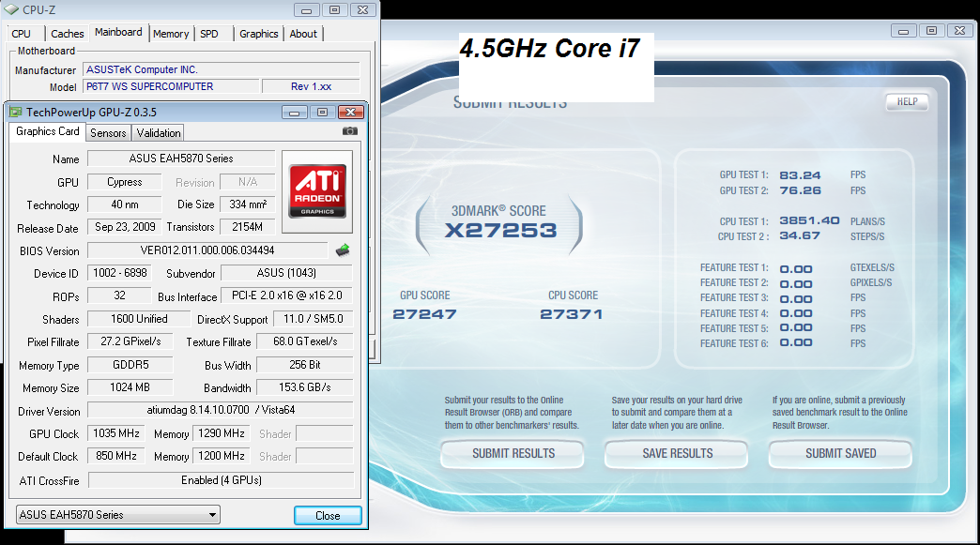The height and width of the screenshot is (545, 980).
Task: Click the GPU-Z screenshot camera icon
Action: (350, 131)
